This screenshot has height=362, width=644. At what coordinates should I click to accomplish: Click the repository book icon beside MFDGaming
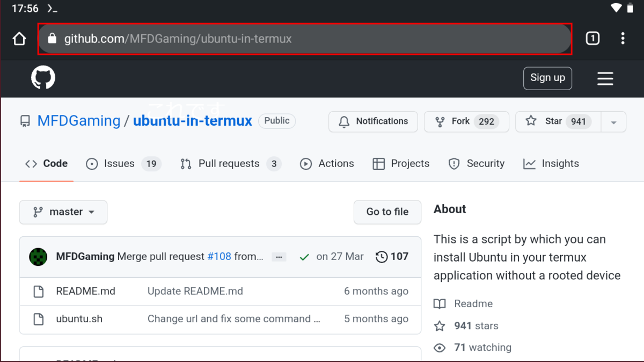click(25, 121)
